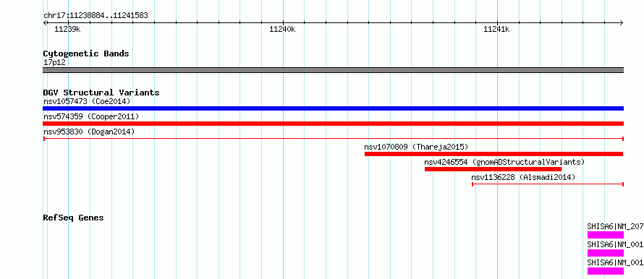Open the nsv1070809 (Thareja2015) label
The image size is (644, 279).
(416, 147)
